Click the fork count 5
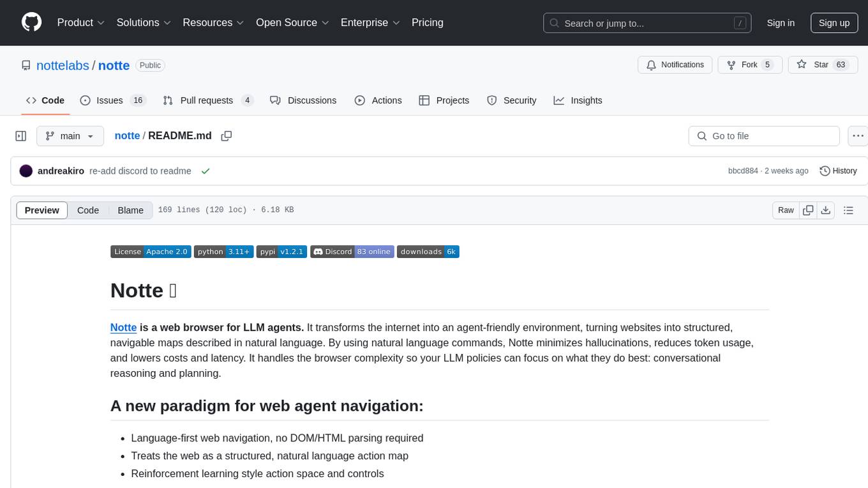868x488 pixels. [768, 65]
